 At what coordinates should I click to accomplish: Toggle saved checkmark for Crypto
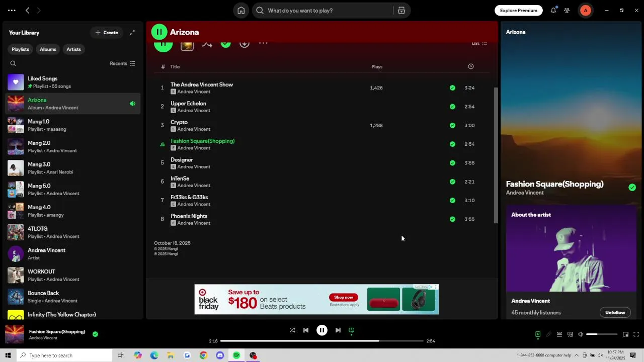pos(452,125)
